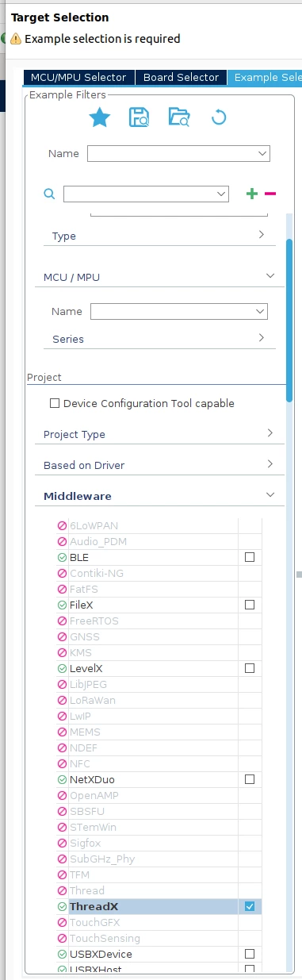Click the pink minus icon
The width and height of the screenshot is (302, 980).
270,194
